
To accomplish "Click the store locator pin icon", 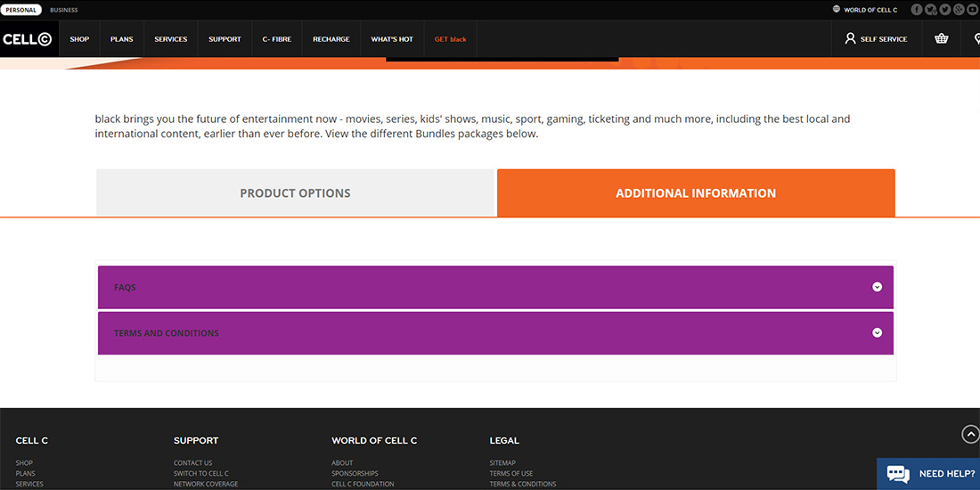I will pyautogui.click(x=973, y=38).
